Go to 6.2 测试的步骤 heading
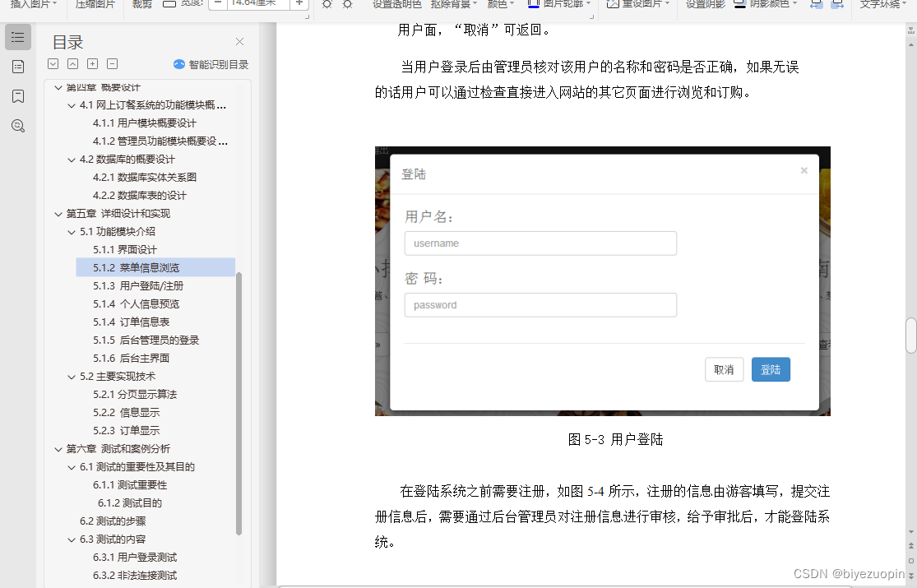917x588 pixels. tap(113, 521)
